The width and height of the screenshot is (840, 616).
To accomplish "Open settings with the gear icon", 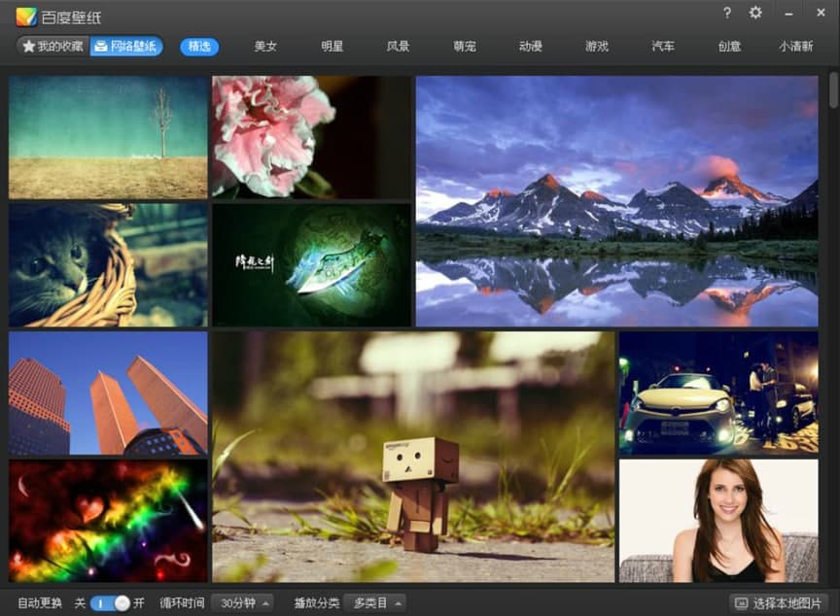I will (x=755, y=13).
